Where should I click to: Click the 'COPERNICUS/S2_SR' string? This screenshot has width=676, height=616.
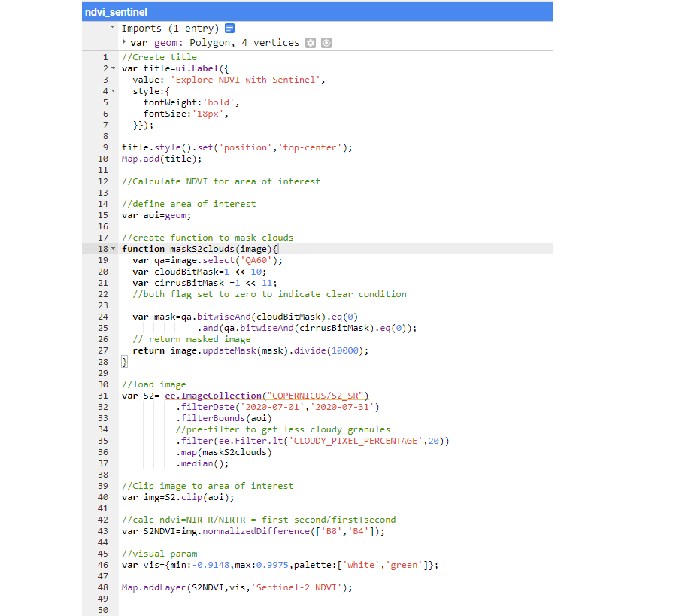[316, 396]
